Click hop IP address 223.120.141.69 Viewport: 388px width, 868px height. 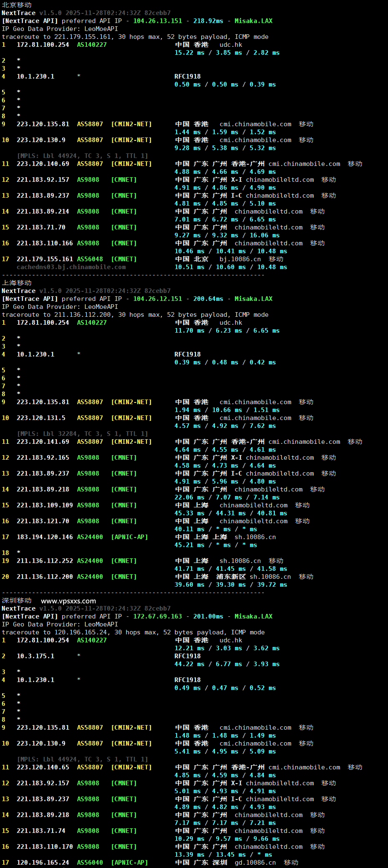click(43, 442)
